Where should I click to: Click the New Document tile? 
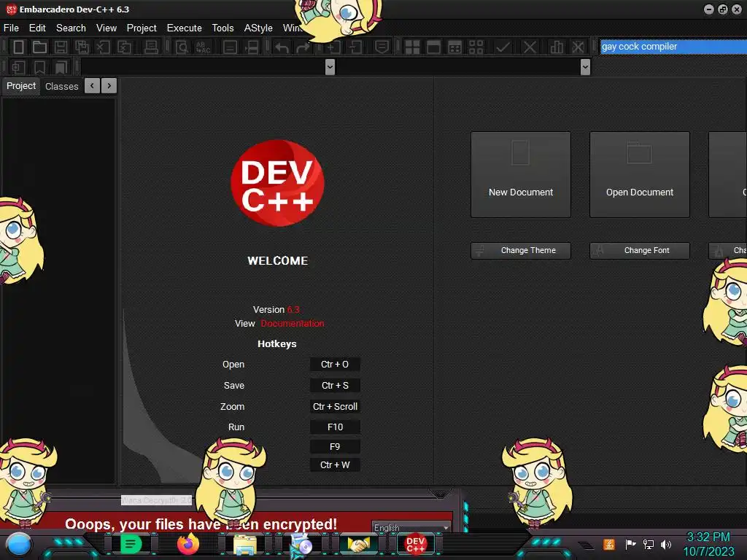(x=521, y=174)
